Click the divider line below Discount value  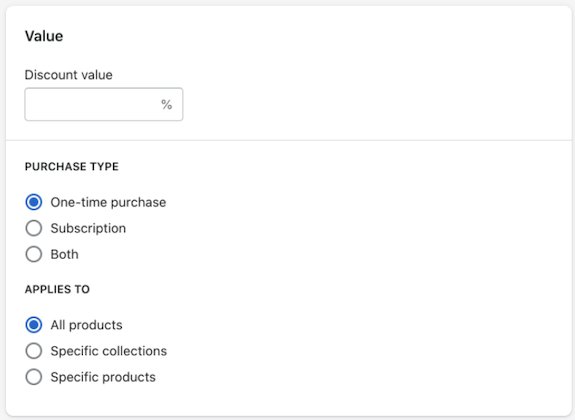tap(289, 140)
